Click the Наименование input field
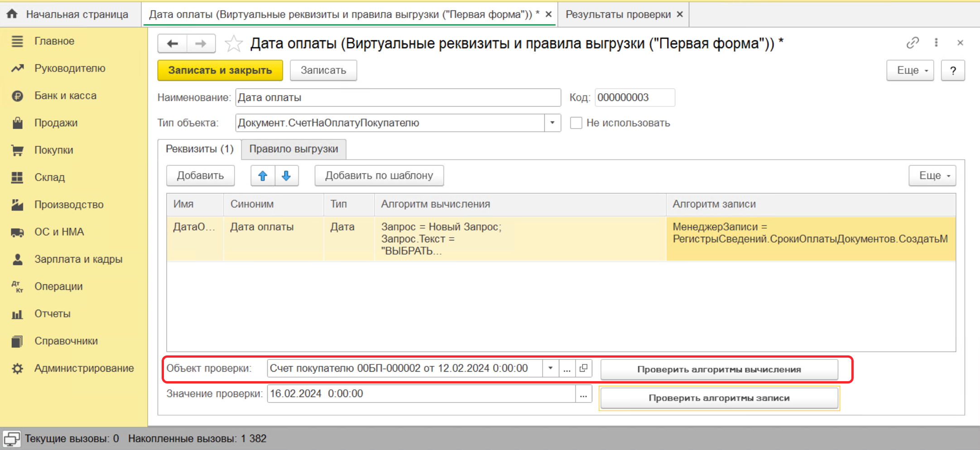 pos(398,97)
